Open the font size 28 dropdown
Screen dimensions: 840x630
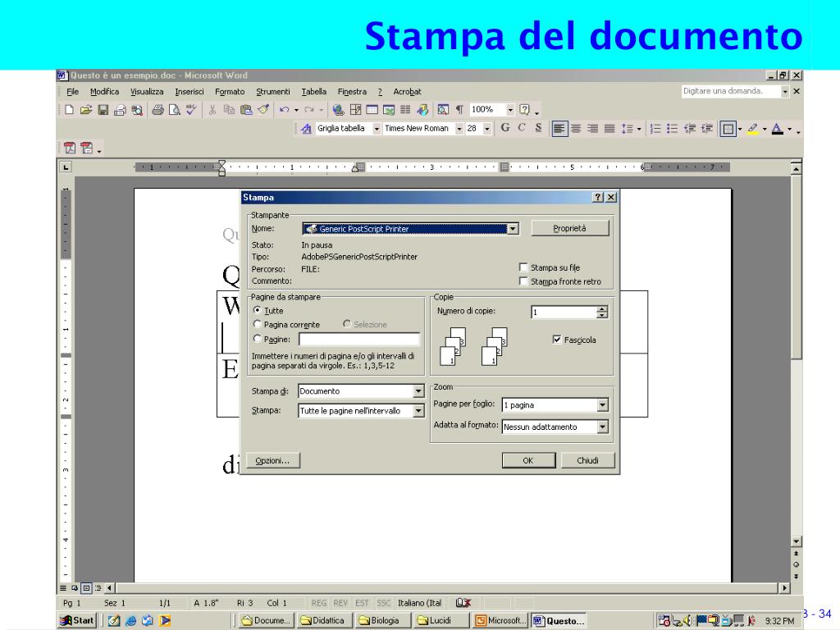(487, 129)
